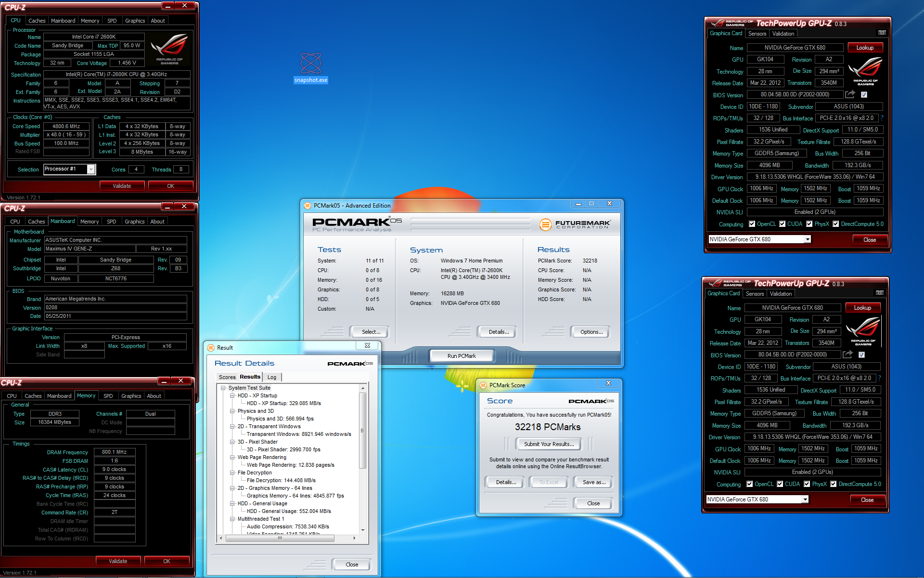Toggle the OpenCL checkbox in lower GPU-Z

coord(749,484)
